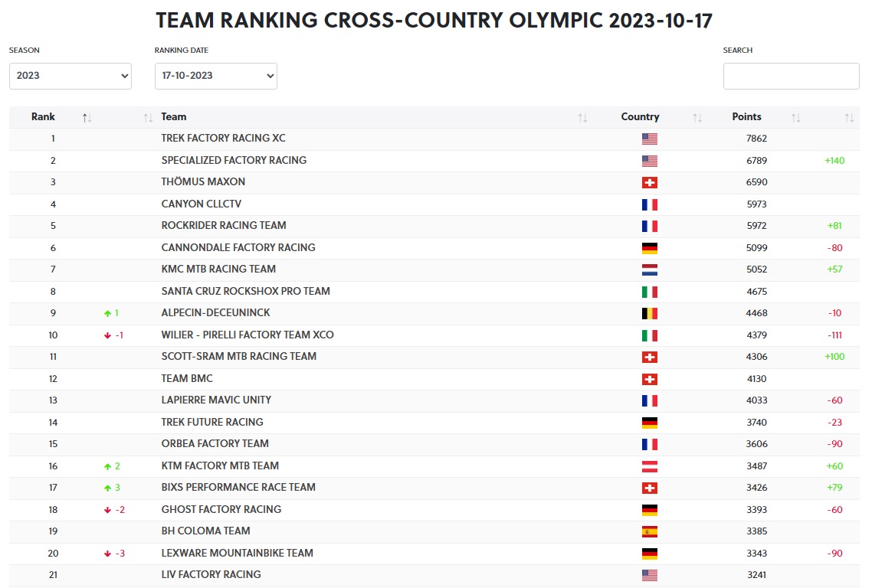Click red down arrow beside Ghost Factory Racing

107,510
